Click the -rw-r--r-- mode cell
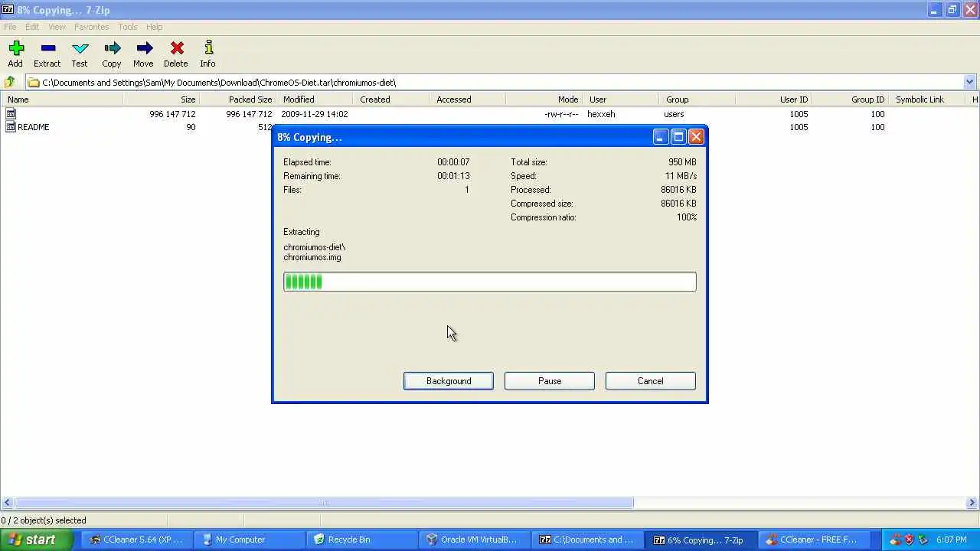The width and height of the screenshot is (980, 551). pyautogui.click(x=561, y=114)
